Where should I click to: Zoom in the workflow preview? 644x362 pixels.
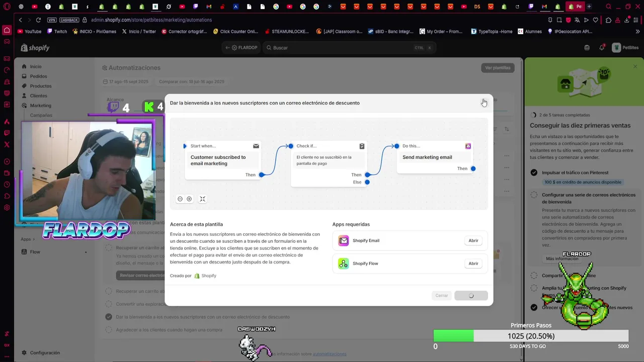coord(189,199)
